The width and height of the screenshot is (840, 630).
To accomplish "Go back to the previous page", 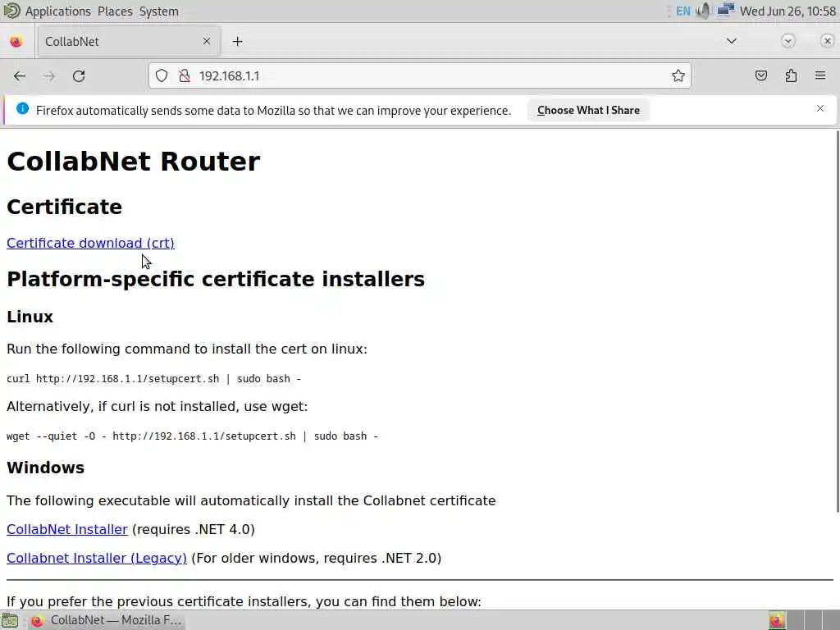I will coord(20,76).
